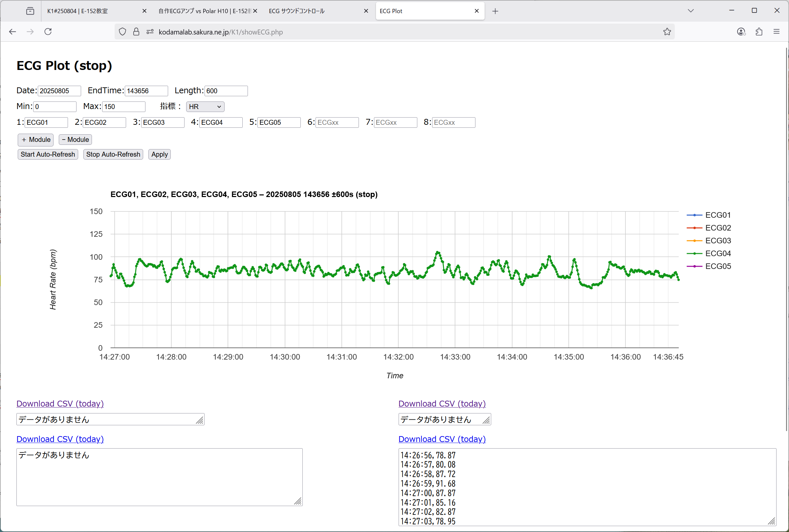The image size is (789, 532).
Task: Open the extensions puzzle icon
Action: [759, 32]
